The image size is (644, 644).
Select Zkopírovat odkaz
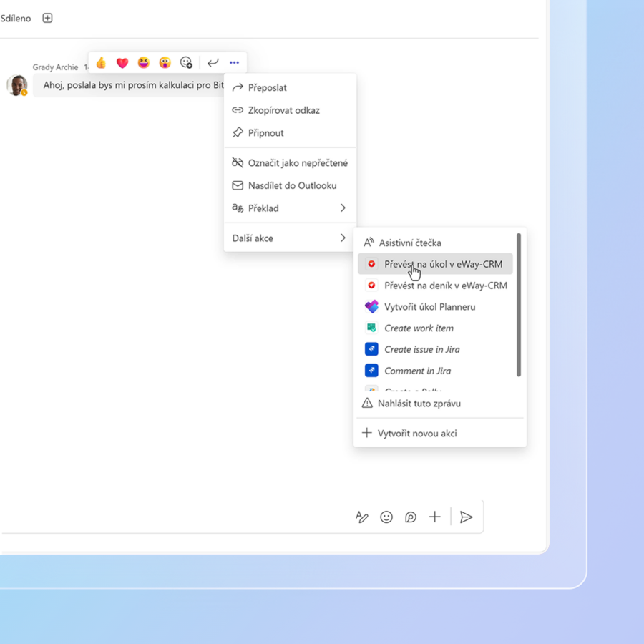pyautogui.click(x=290, y=110)
